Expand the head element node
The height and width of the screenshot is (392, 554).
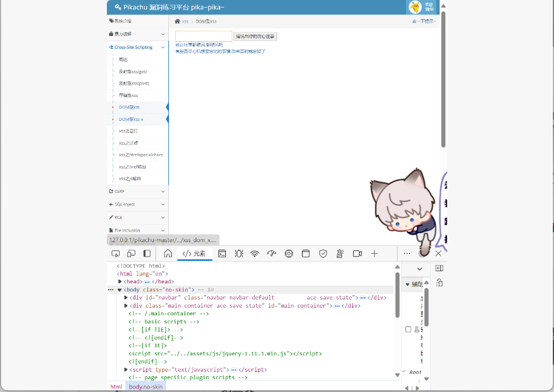point(120,282)
